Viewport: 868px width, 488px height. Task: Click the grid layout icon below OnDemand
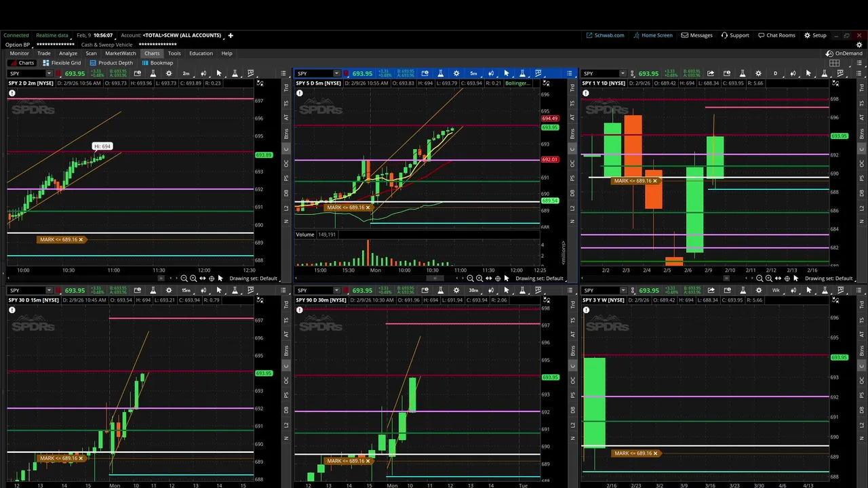click(x=835, y=63)
